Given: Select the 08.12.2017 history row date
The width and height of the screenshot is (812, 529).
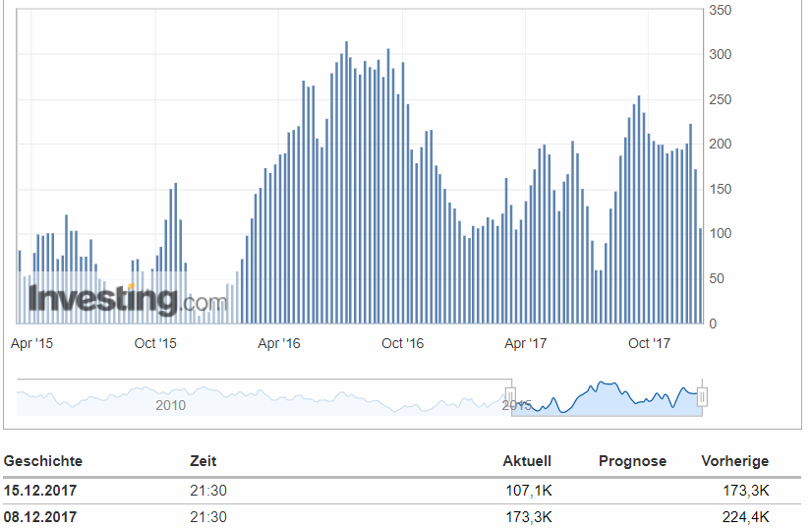Looking at the screenshot, I should point(40,517).
